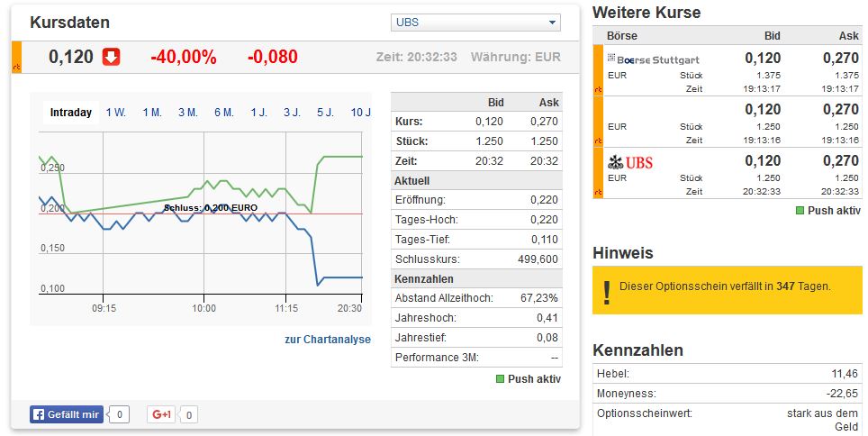Switch chart to 1 W. range

[115, 113]
